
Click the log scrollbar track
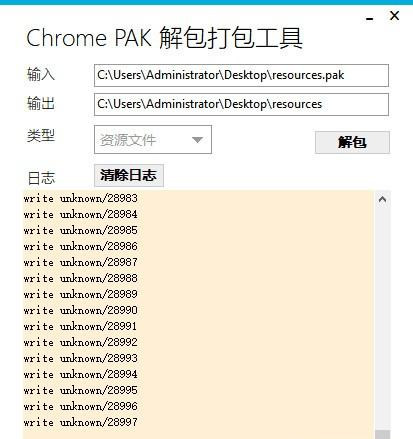[x=382, y=317]
